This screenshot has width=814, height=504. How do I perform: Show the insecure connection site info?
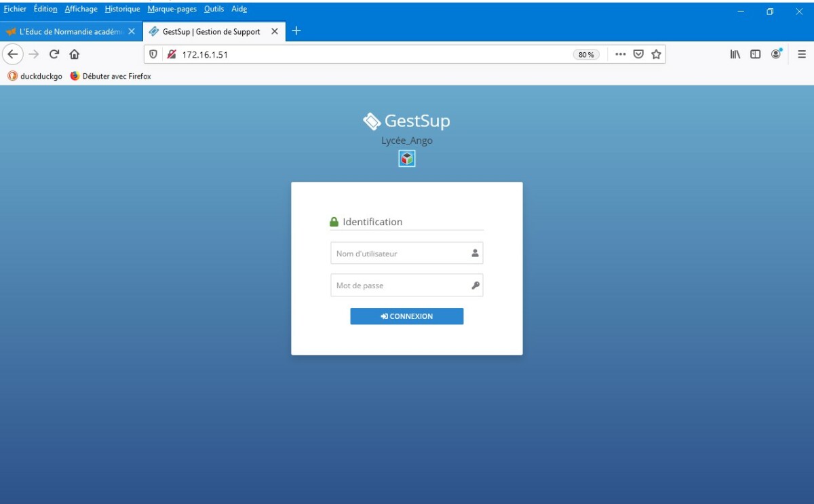click(172, 54)
